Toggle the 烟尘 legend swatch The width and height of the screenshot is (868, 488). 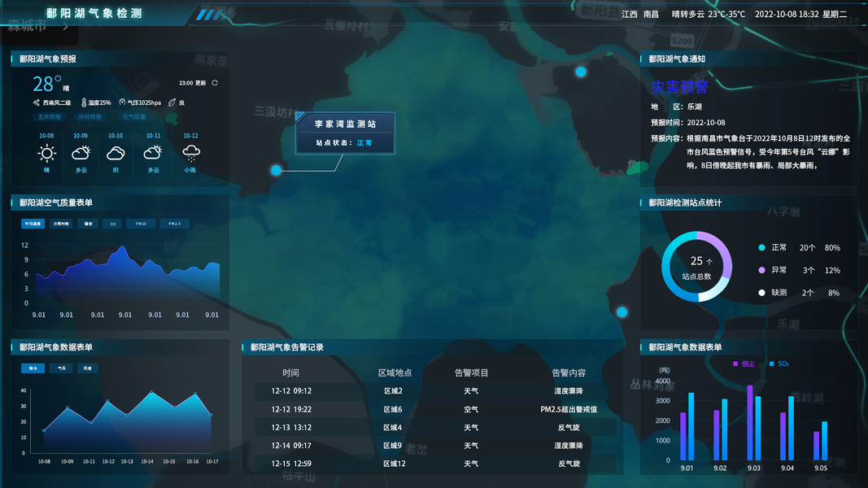click(735, 364)
